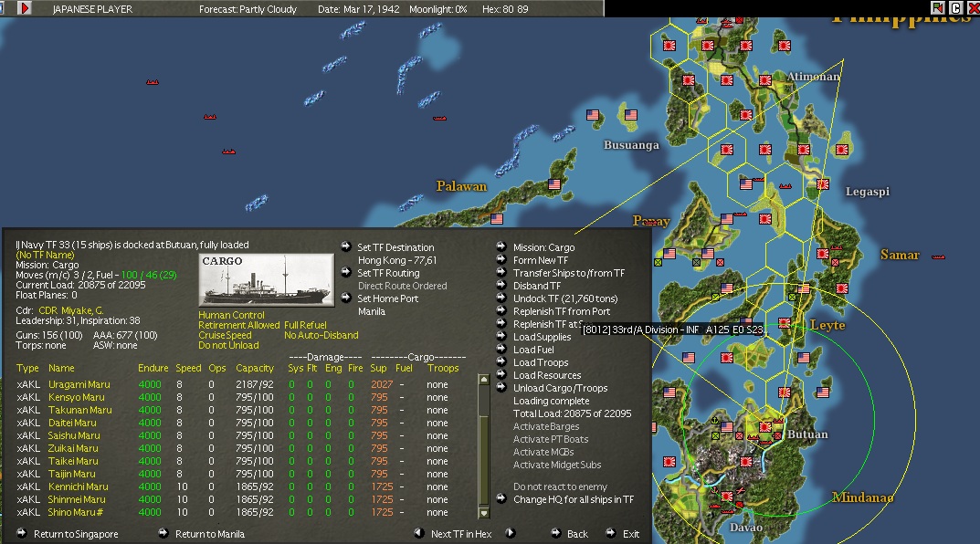Click arrow icon beside Transfer Ships to/from TF
The width and height of the screenshot is (980, 544).
click(501, 272)
